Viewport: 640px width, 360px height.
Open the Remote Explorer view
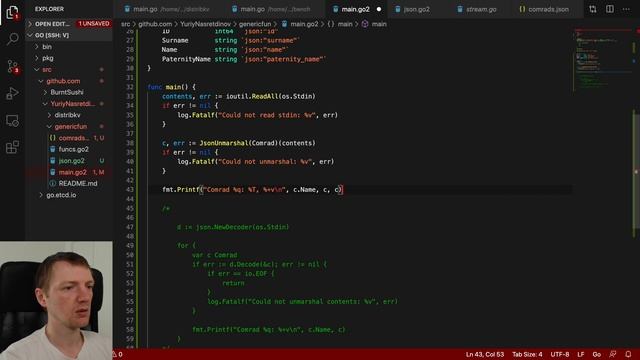tap(12, 120)
